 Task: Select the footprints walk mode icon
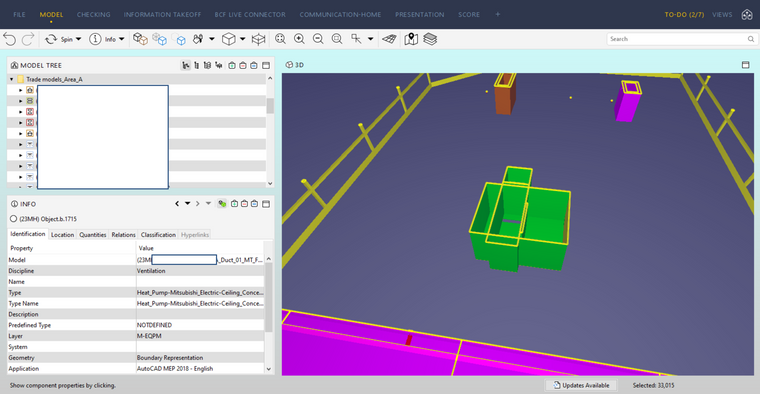[x=198, y=39]
